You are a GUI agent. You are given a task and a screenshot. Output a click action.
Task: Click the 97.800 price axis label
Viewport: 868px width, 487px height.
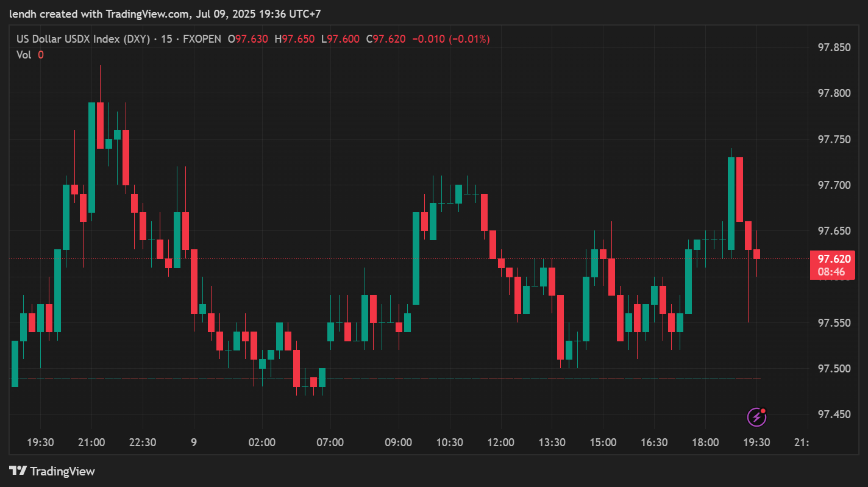click(834, 93)
